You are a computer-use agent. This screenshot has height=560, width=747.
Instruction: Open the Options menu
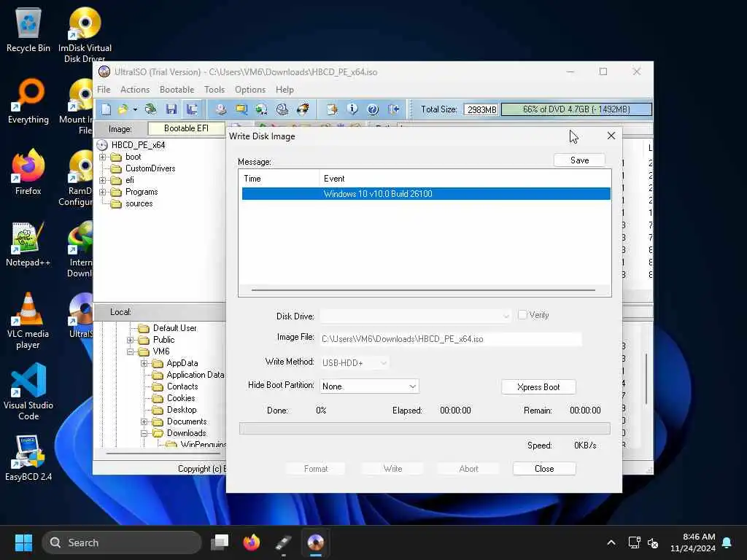coord(250,90)
